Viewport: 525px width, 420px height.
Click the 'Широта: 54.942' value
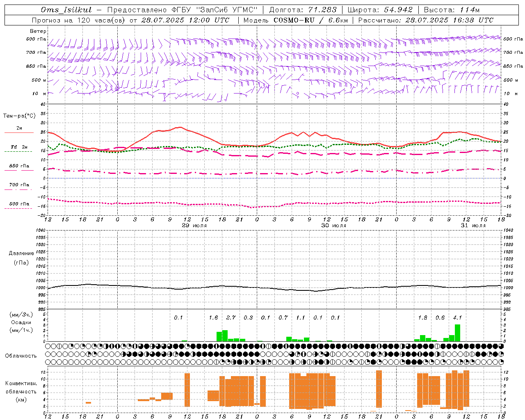(x=380, y=10)
